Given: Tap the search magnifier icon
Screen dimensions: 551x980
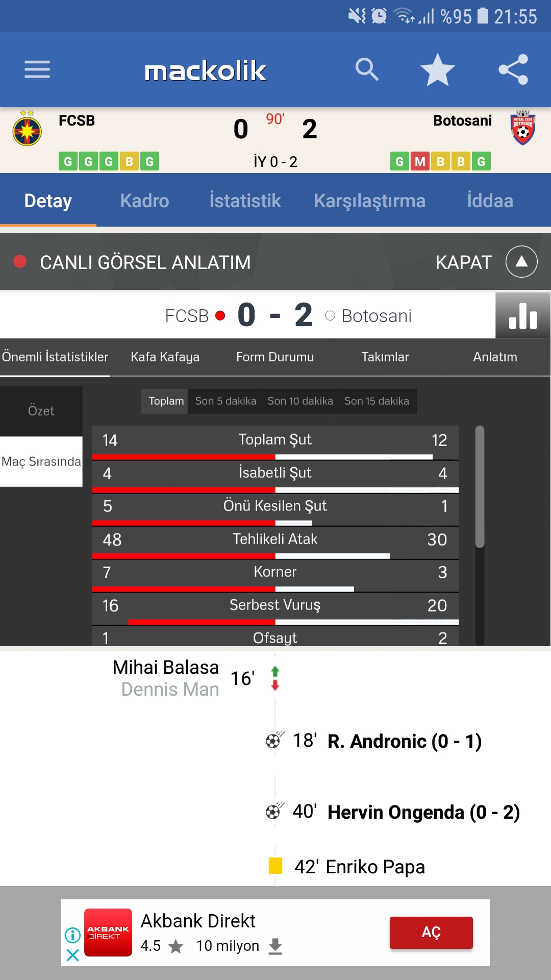Looking at the screenshot, I should coord(367,69).
